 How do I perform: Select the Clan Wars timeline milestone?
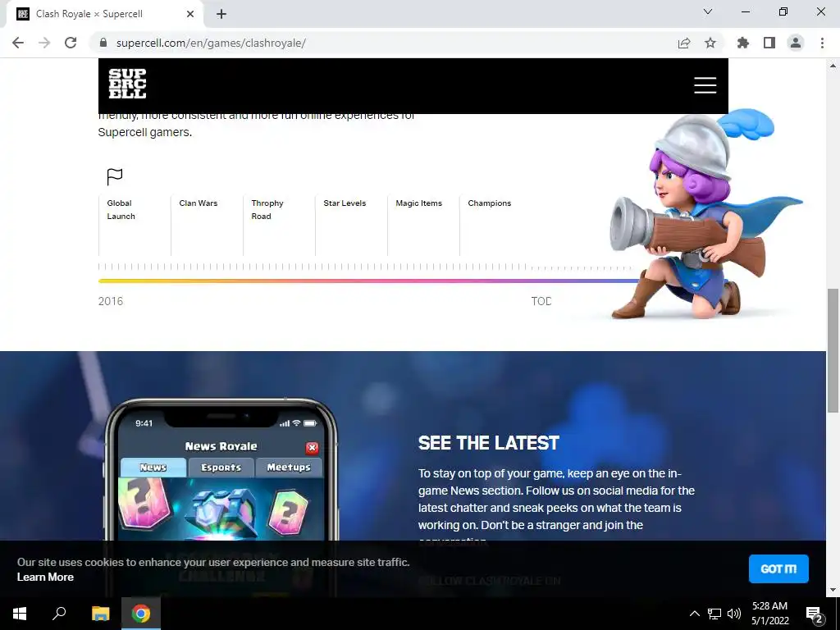pyautogui.click(x=199, y=203)
